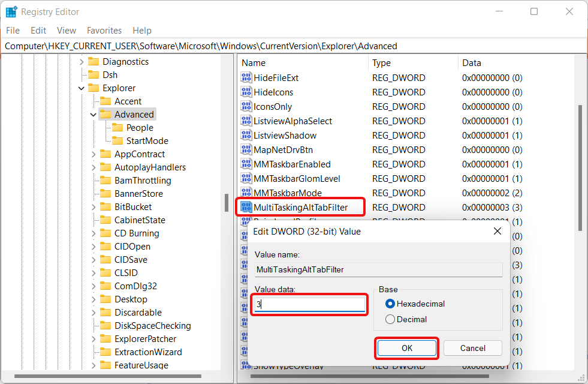Screen dimensions: 588x384
Task: Click the Value data input field
Action: click(x=310, y=304)
